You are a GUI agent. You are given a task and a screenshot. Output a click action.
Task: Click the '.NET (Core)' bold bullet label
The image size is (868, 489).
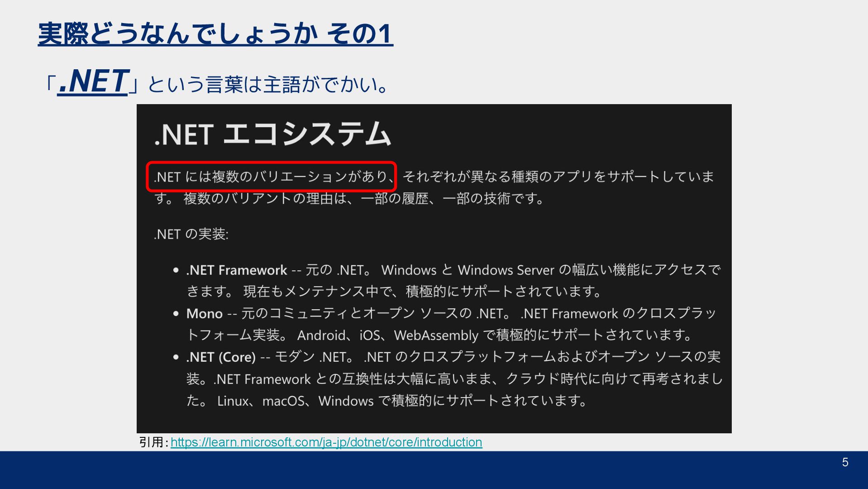tap(221, 357)
